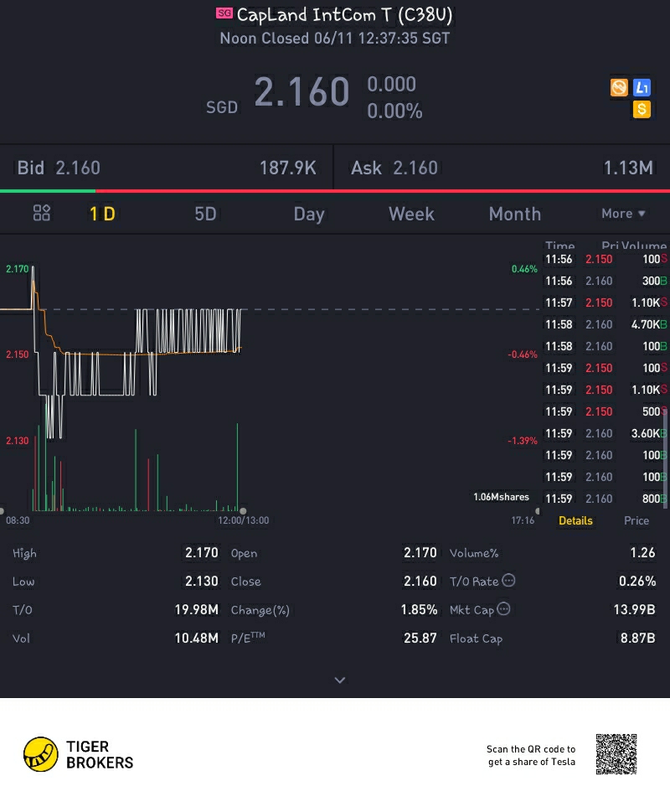The height and width of the screenshot is (812, 670).
Task: Tap the 11:56 300 trade row
Action: pyautogui.click(x=606, y=281)
